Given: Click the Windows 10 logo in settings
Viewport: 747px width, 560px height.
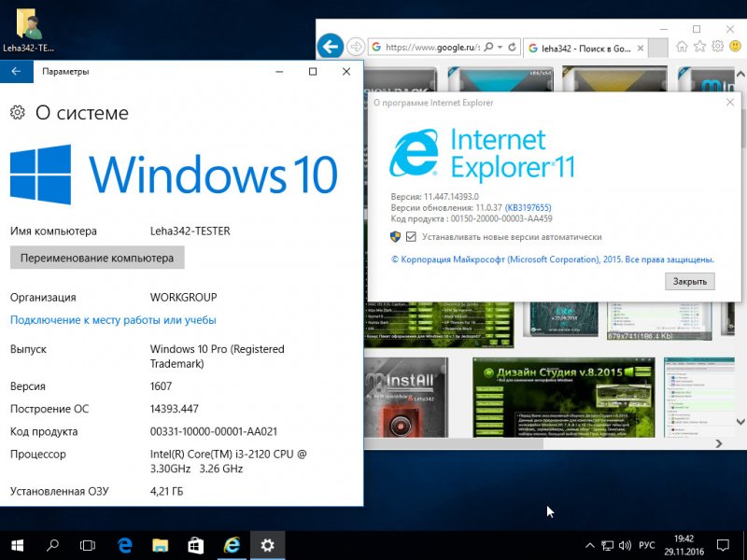Looking at the screenshot, I should (x=174, y=175).
